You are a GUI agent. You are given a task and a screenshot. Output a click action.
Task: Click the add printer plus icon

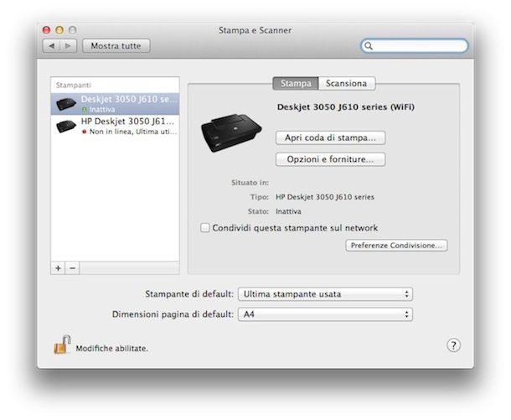(x=58, y=268)
